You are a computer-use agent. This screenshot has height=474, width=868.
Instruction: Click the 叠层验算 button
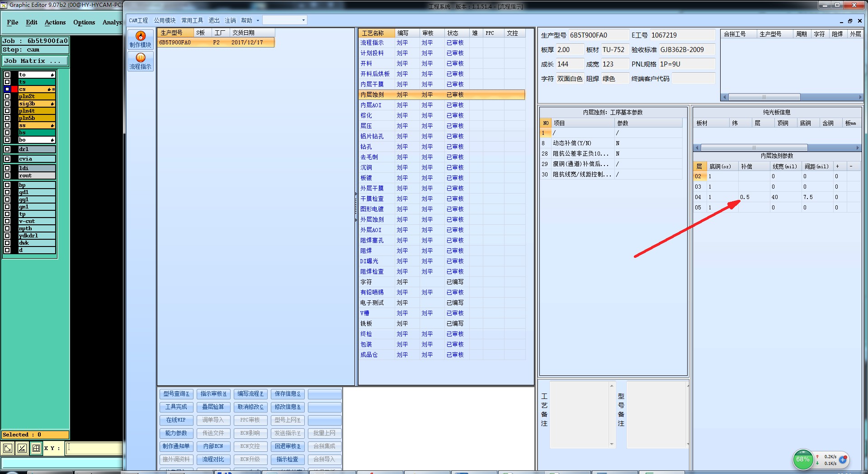pos(213,407)
